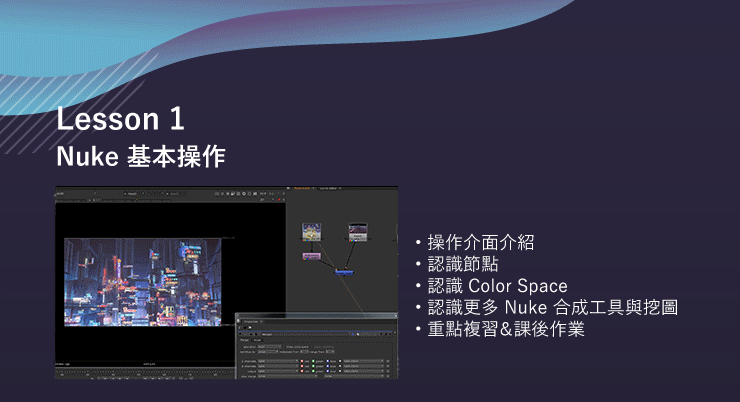The image size is (740, 402).
Task: Click the bullet '操作介面介紹'
Action: (480, 243)
